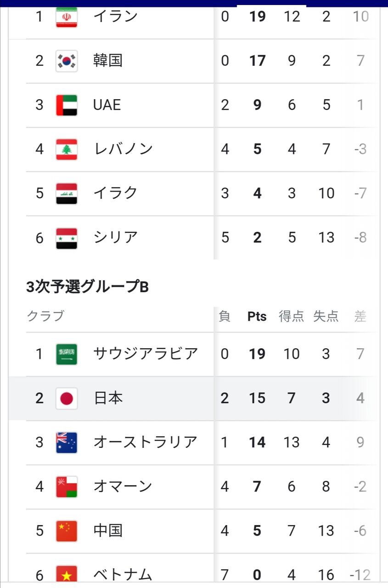Click the 得点 column header
388x588 pixels.
click(x=292, y=317)
